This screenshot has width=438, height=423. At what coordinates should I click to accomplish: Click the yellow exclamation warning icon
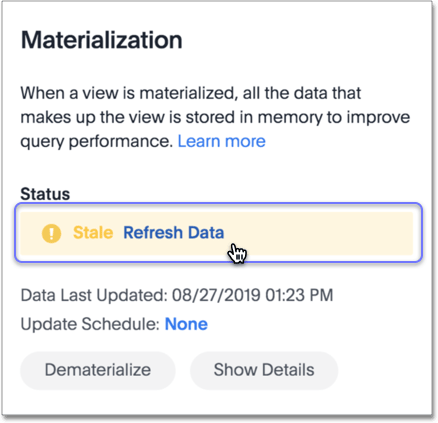51,233
